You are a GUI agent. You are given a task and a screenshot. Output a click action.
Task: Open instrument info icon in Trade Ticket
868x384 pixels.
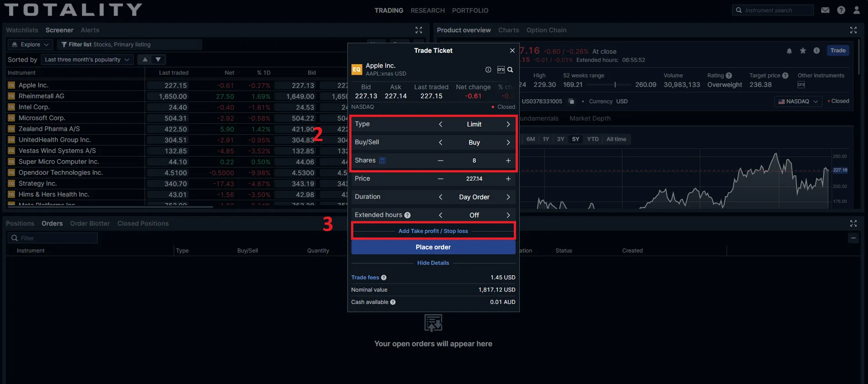pyautogui.click(x=488, y=70)
